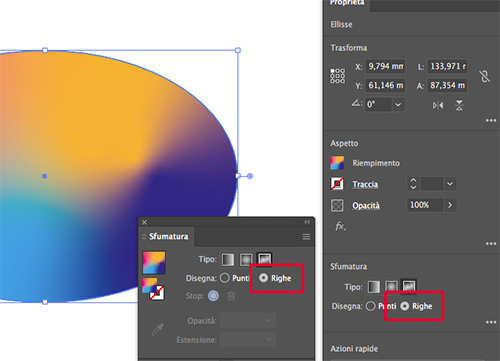Viewport: 500px width, 361px height.
Task: Click the constrain proportions link icon
Action: pyautogui.click(x=485, y=76)
